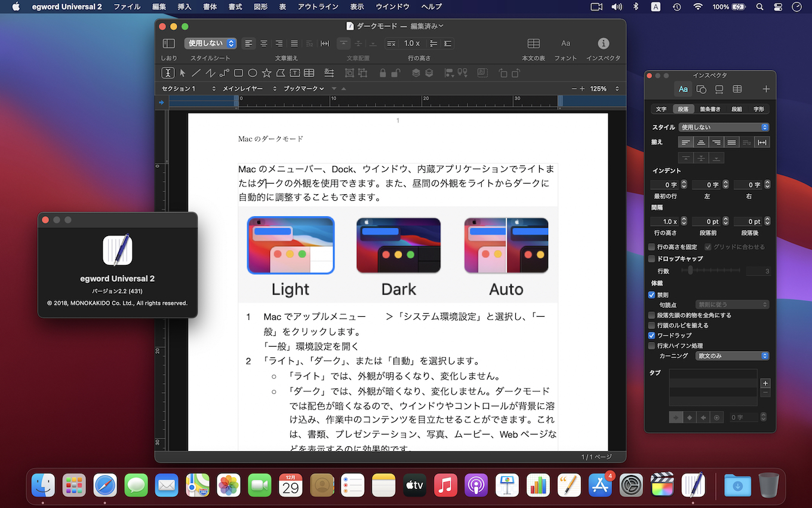Open the フォント panel icon
The image size is (812, 508).
pyautogui.click(x=565, y=44)
